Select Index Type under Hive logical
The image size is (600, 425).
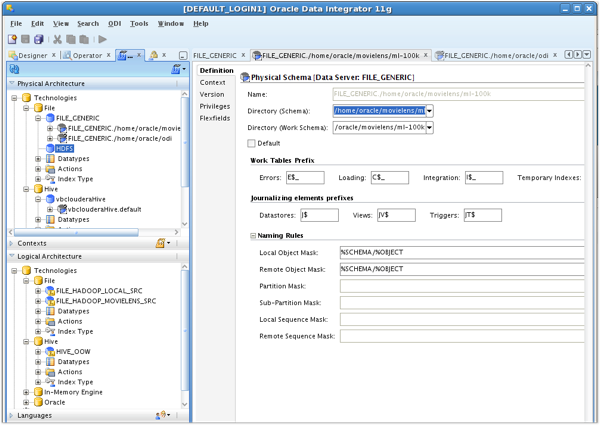(75, 382)
